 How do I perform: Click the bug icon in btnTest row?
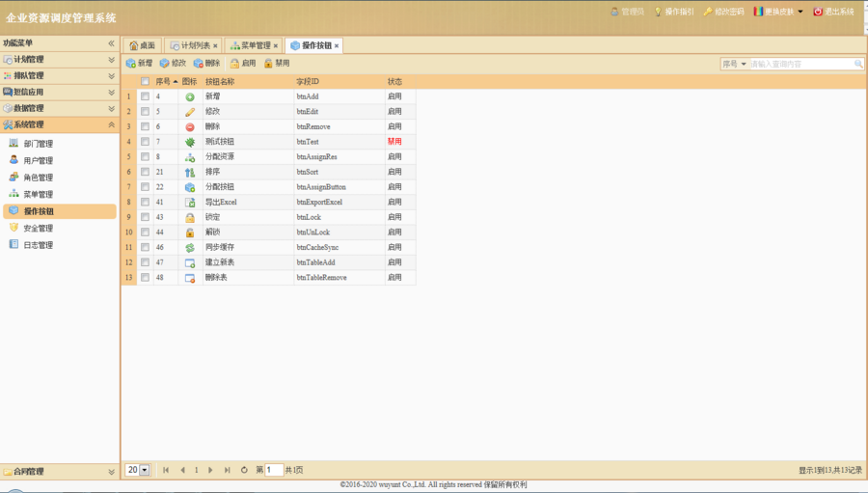click(190, 142)
